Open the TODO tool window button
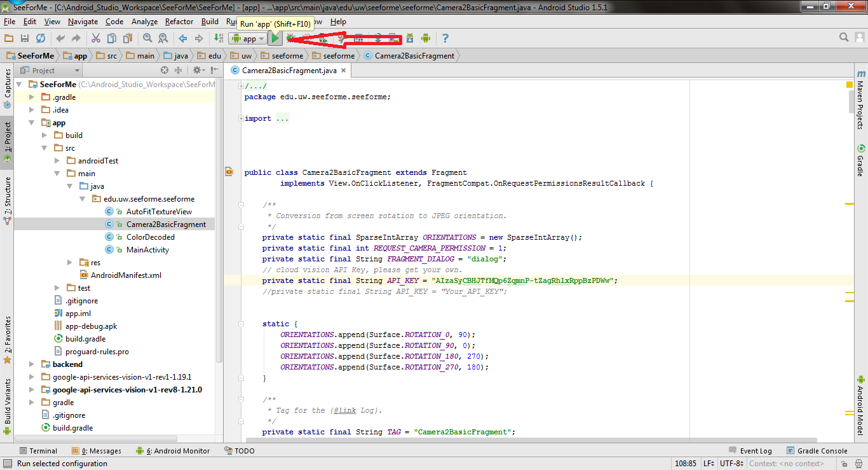The image size is (868, 470). [x=240, y=451]
